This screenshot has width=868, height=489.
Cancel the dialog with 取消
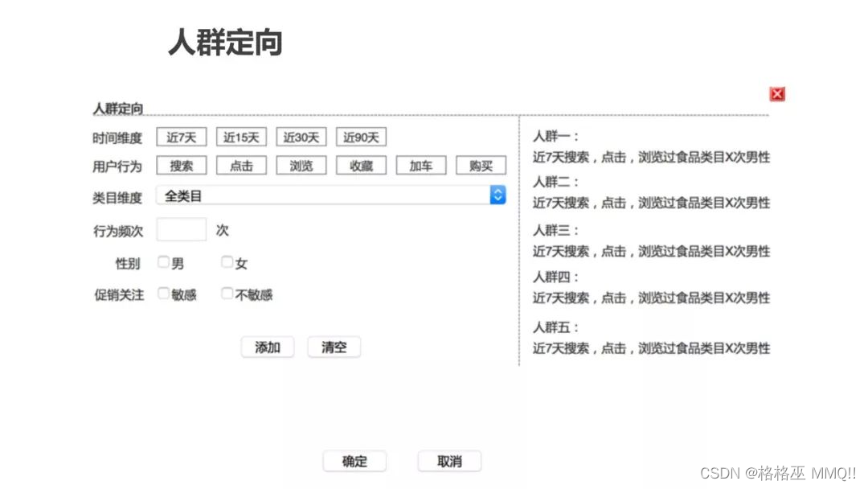pyautogui.click(x=448, y=461)
